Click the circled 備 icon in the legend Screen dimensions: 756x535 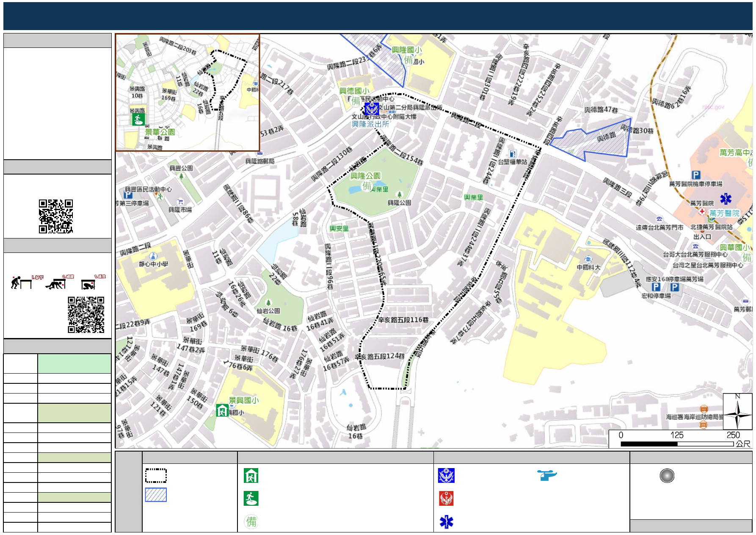tap(251, 521)
